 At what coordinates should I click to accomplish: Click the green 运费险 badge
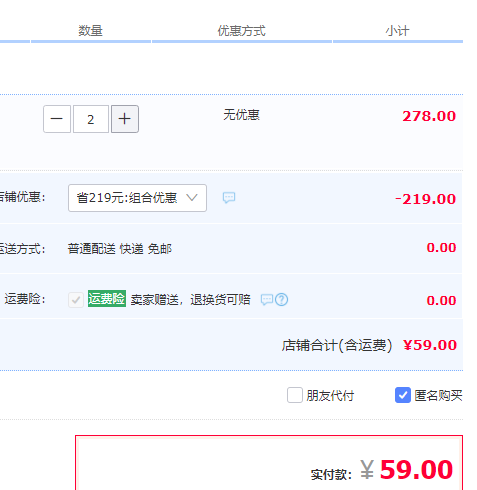click(107, 299)
